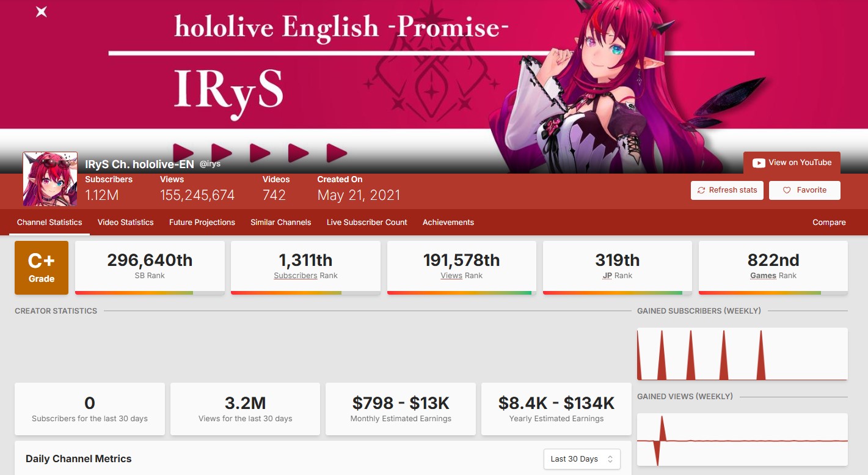Image resolution: width=868 pixels, height=475 pixels.
Task: Click the Daily Channel Metrics heading
Action: (x=79, y=458)
